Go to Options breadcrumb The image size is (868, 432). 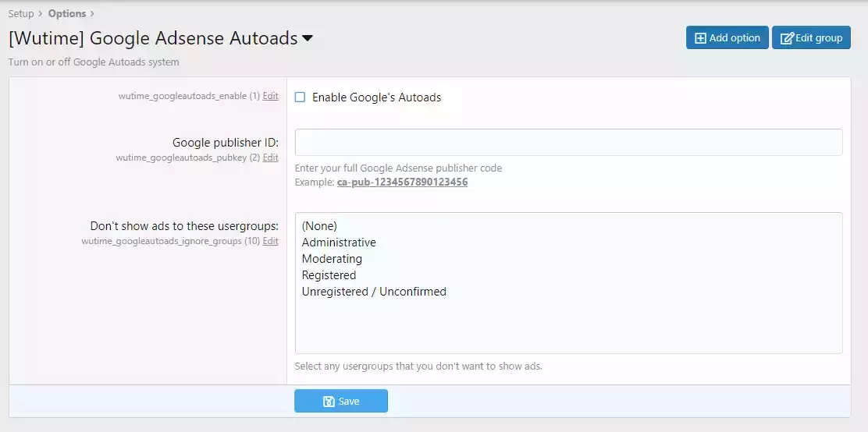(67, 13)
